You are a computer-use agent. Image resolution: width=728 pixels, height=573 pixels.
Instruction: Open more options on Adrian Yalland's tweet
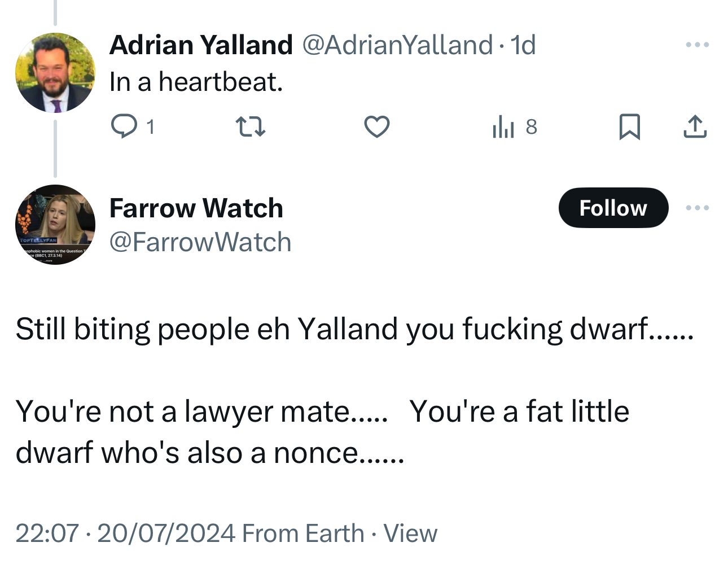[x=697, y=45]
